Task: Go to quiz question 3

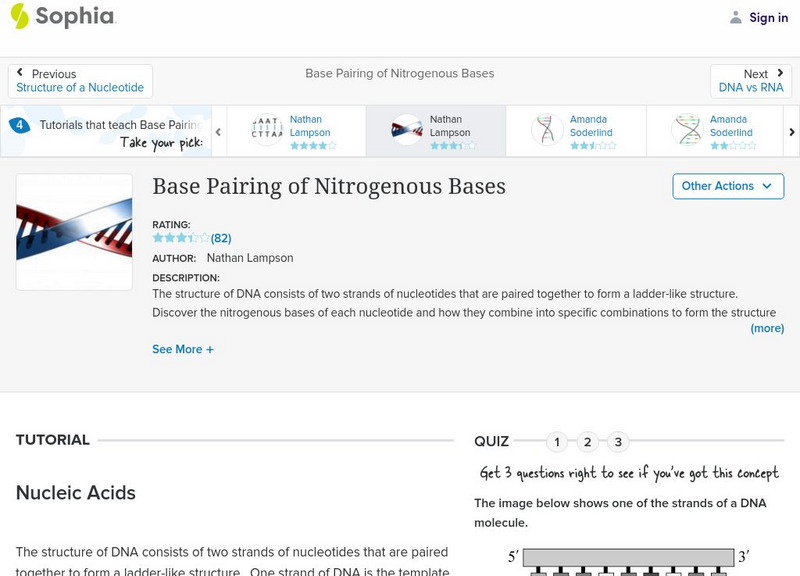Action: (x=618, y=442)
